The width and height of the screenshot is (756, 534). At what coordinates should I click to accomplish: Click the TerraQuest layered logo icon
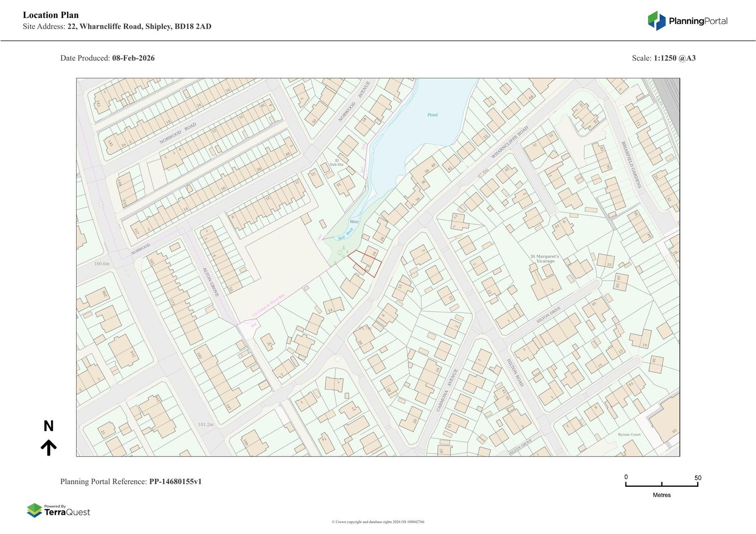coord(34,510)
